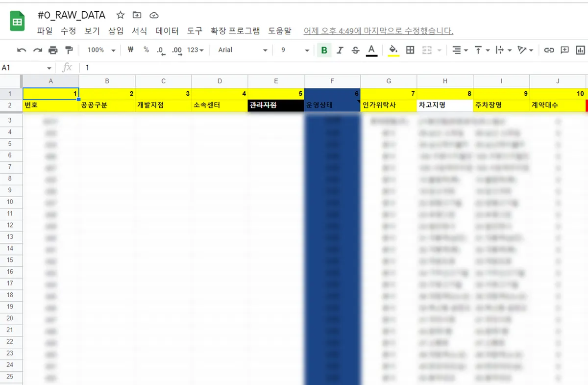The width and height of the screenshot is (588, 385).
Task: Move document to folder icon
Action: click(x=137, y=15)
